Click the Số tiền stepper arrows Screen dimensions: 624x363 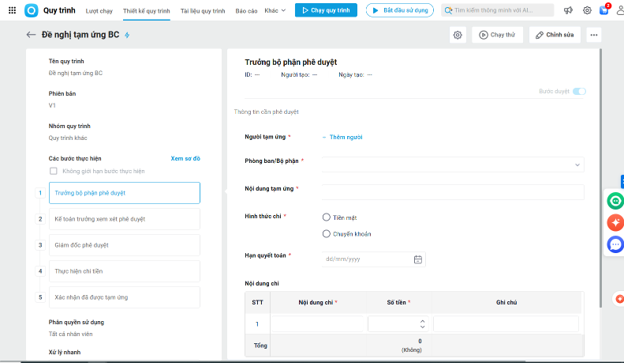coord(422,324)
